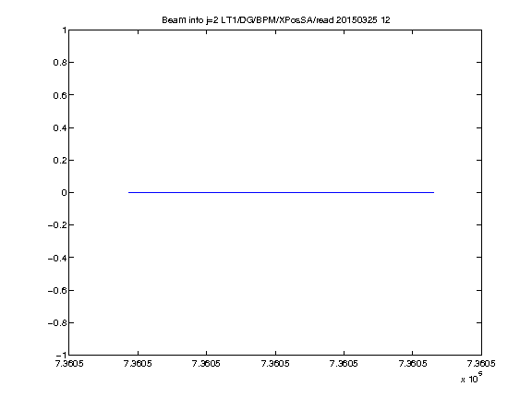Click the y-axis tick label 1

[64, 30]
